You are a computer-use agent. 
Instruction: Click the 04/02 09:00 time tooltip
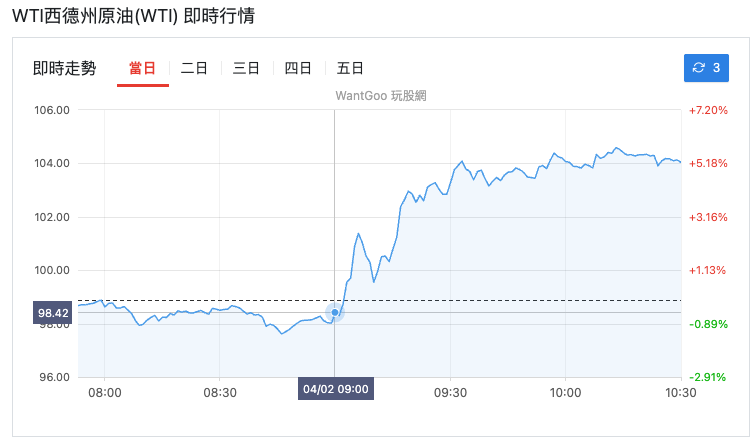pyautogui.click(x=335, y=389)
